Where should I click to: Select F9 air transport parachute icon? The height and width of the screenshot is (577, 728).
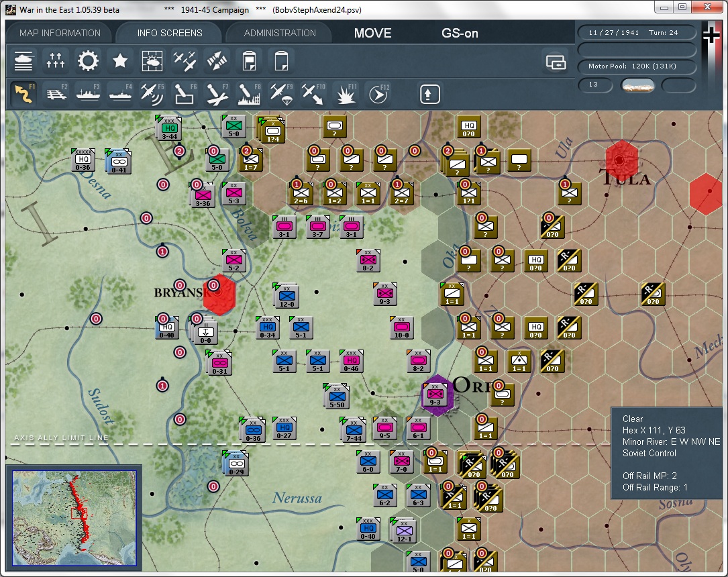pos(281,94)
